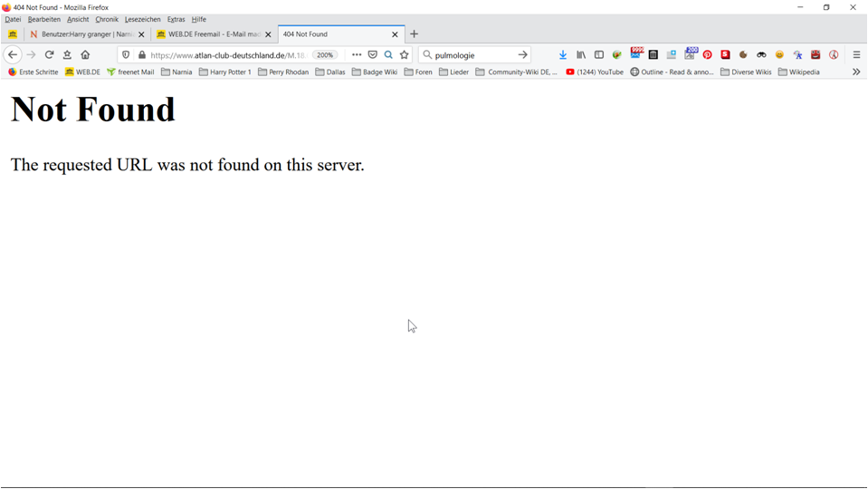
Task: Open the Firefox hamburger menu
Action: 856,55
